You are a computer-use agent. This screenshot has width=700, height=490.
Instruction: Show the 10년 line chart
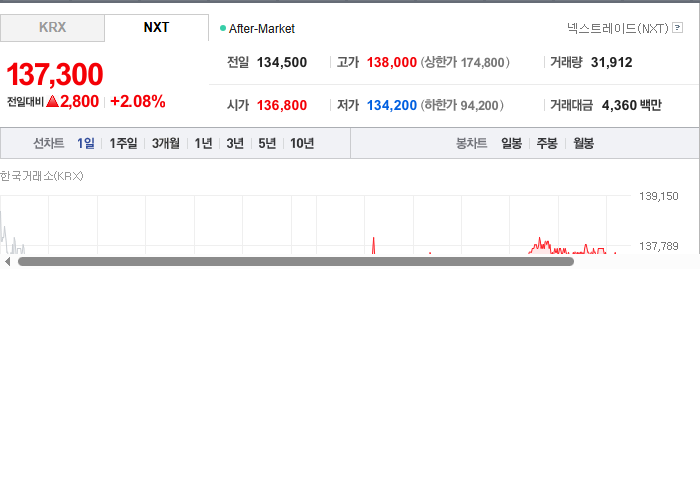tap(302, 143)
